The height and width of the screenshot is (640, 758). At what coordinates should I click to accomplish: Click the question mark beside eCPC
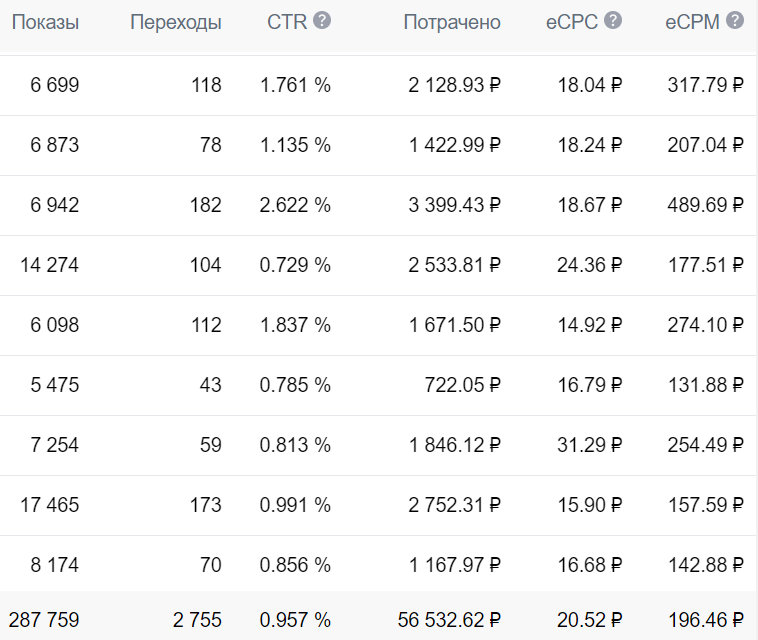point(613,21)
